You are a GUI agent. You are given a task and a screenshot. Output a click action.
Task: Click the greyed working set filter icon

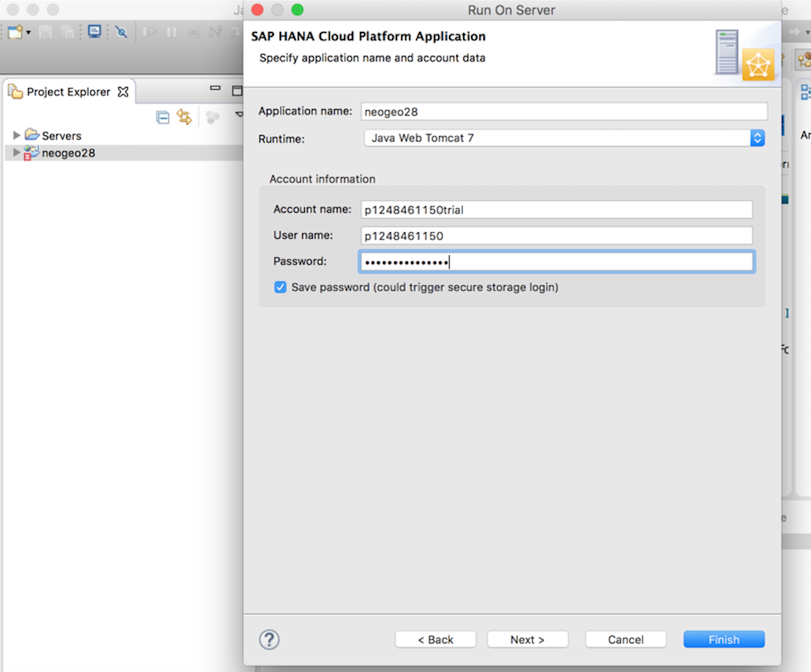coord(212,117)
